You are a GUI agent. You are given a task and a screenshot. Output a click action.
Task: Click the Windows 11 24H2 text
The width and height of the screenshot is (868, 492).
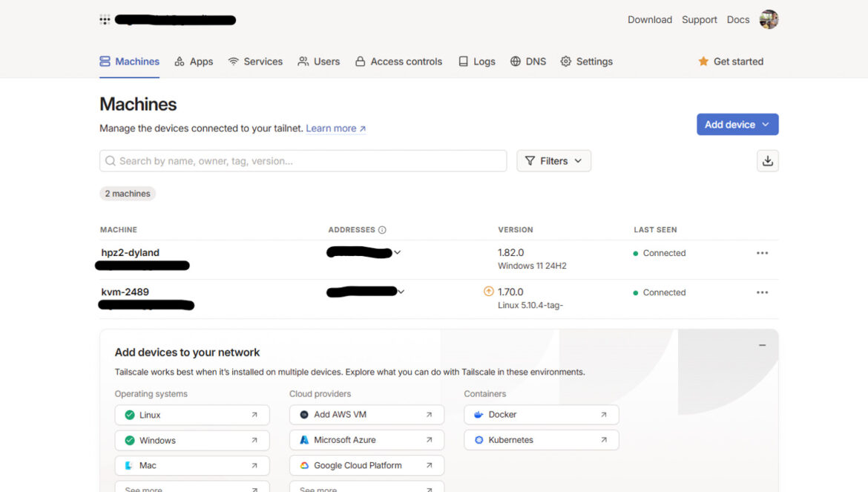coord(532,266)
